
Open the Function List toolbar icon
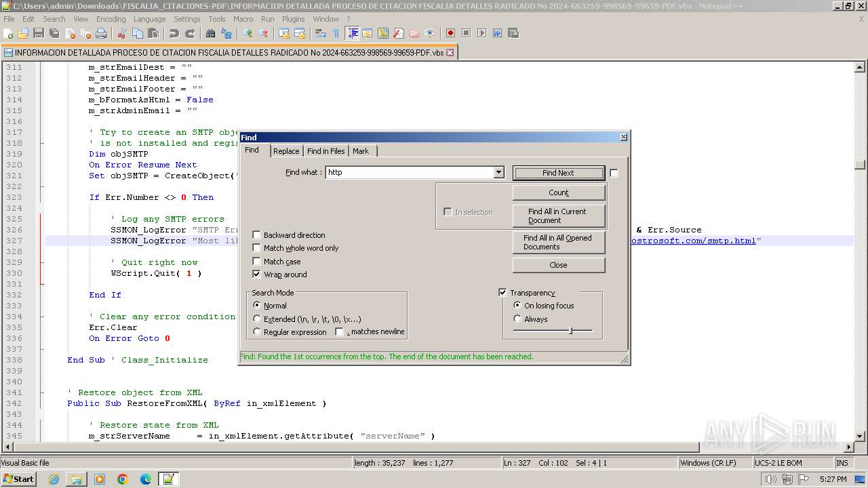tap(398, 33)
